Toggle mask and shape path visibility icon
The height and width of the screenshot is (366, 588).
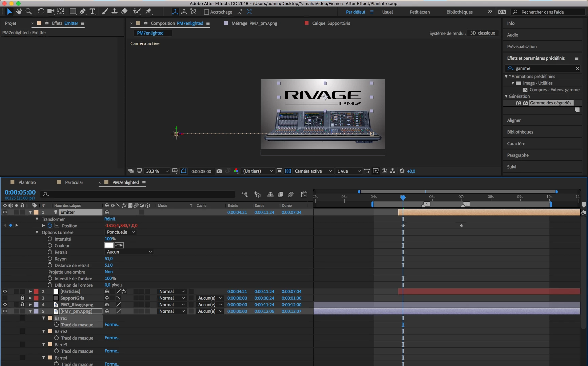[184, 171]
